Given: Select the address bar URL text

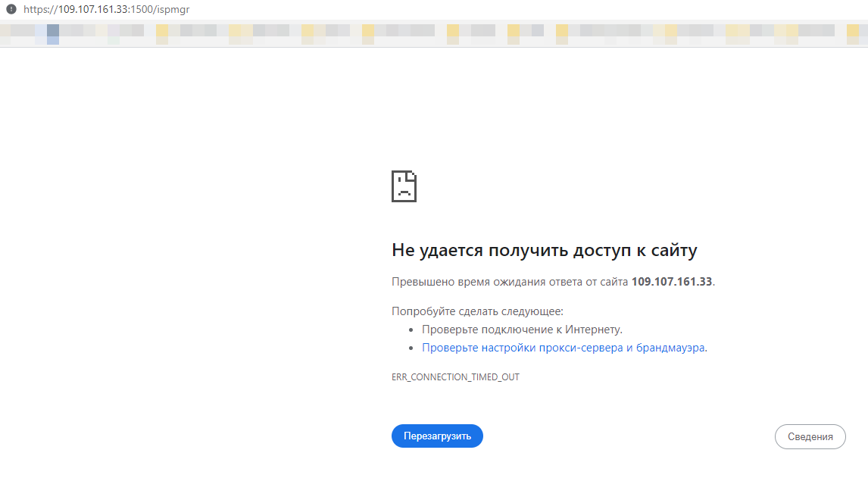Looking at the screenshot, I should tap(107, 9).
